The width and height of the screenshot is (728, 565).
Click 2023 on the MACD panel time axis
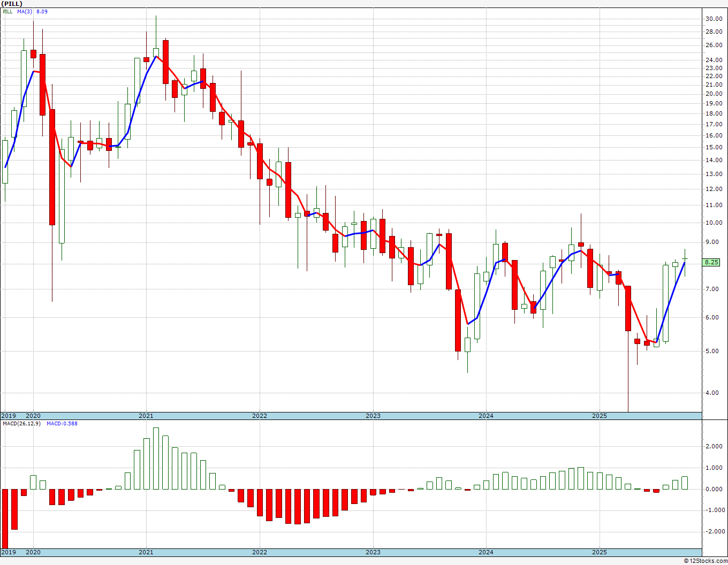(x=373, y=552)
